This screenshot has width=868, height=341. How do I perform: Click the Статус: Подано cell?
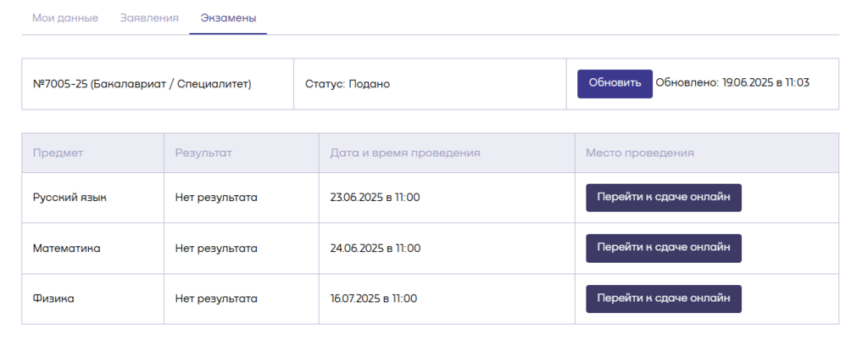pyautogui.click(x=430, y=84)
